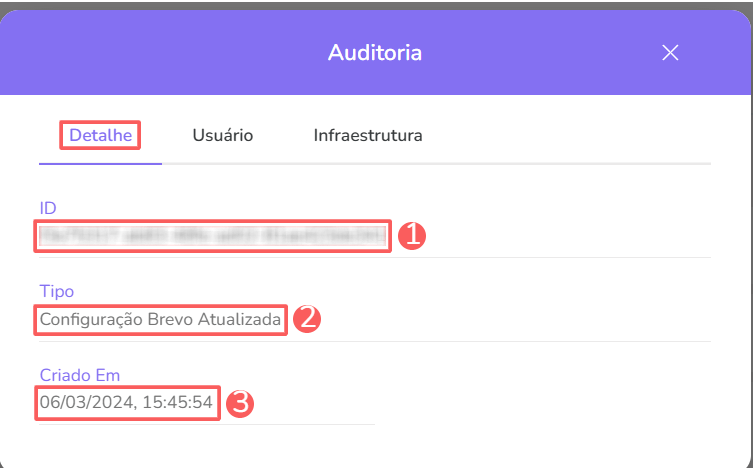Image resolution: width=753 pixels, height=468 pixels.
Task: Select the Infraestrutura tab
Action: (367, 135)
